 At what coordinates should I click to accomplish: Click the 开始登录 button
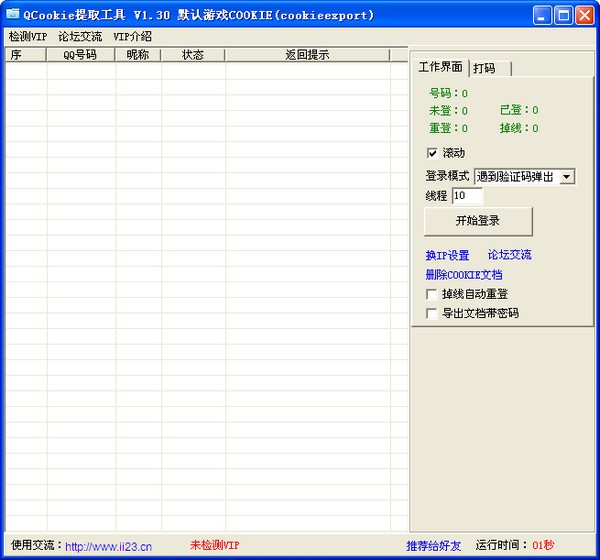pyautogui.click(x=478, y=221)
